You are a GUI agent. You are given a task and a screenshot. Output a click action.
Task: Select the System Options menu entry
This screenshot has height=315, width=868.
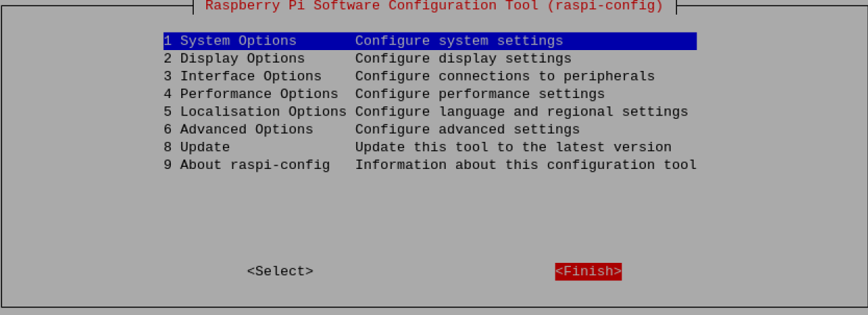(x=238, y=41)
